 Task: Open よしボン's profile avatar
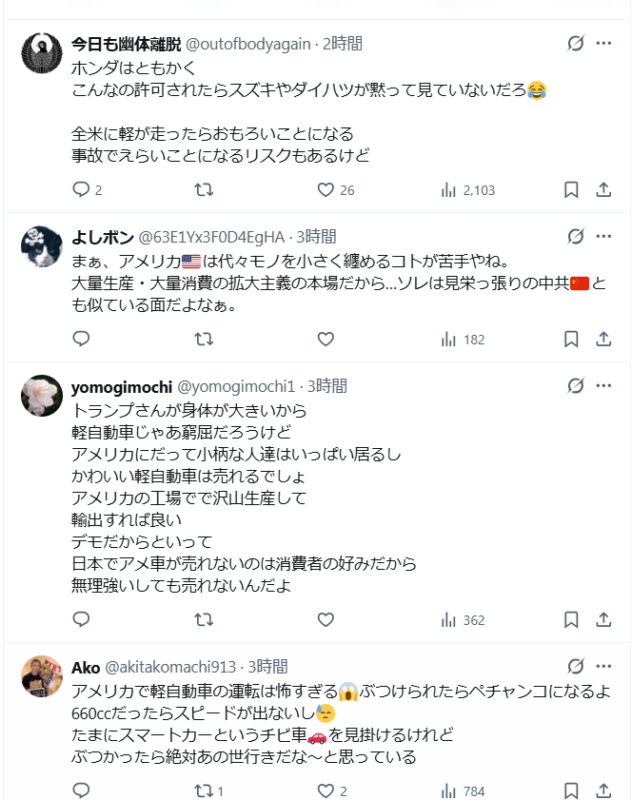click(x=43, y=247)
